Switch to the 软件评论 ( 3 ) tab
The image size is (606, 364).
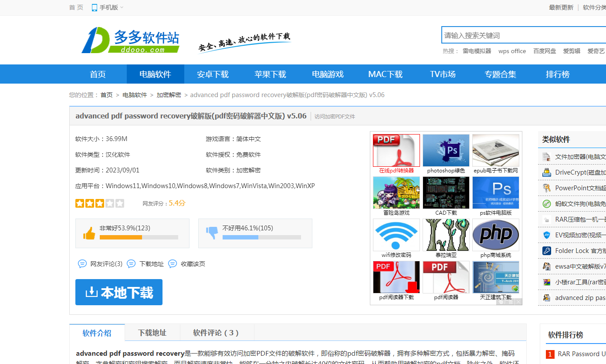217,333
